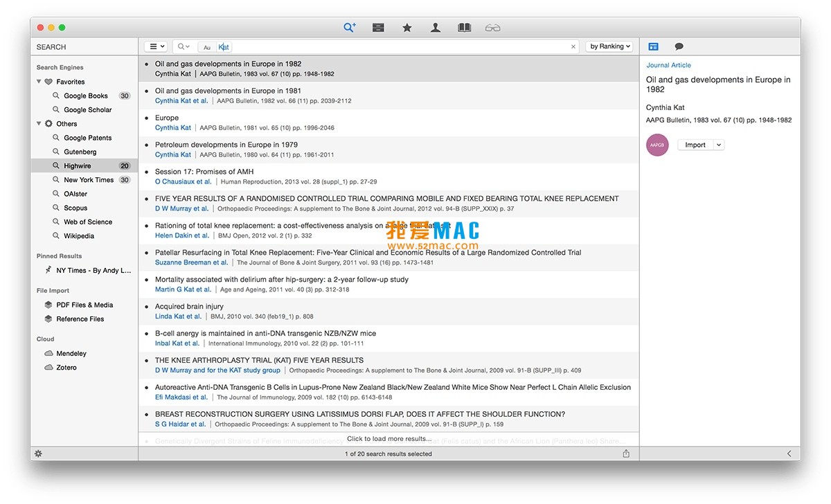Select result 'Mortality associated with delirium after hip-surgery'
Image resolution: width=831 pixels, height=504 pixels.
pyautogui.click(x=388, y=285)
